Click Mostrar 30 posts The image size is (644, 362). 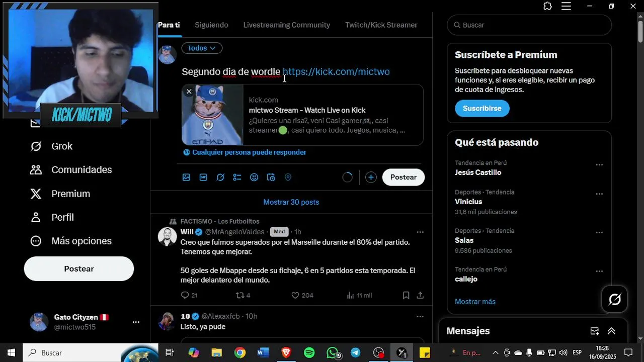click(x=291, y=202)
